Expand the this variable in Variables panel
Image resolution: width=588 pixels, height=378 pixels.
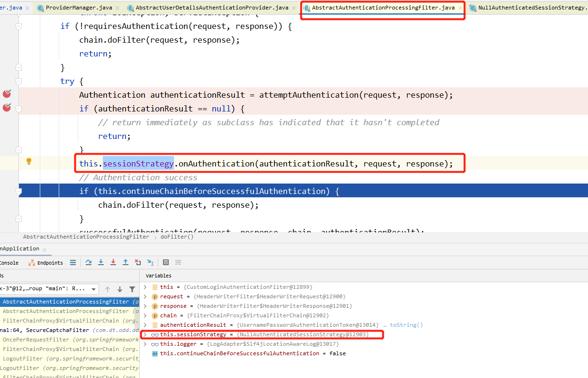(x=145, y=287)
